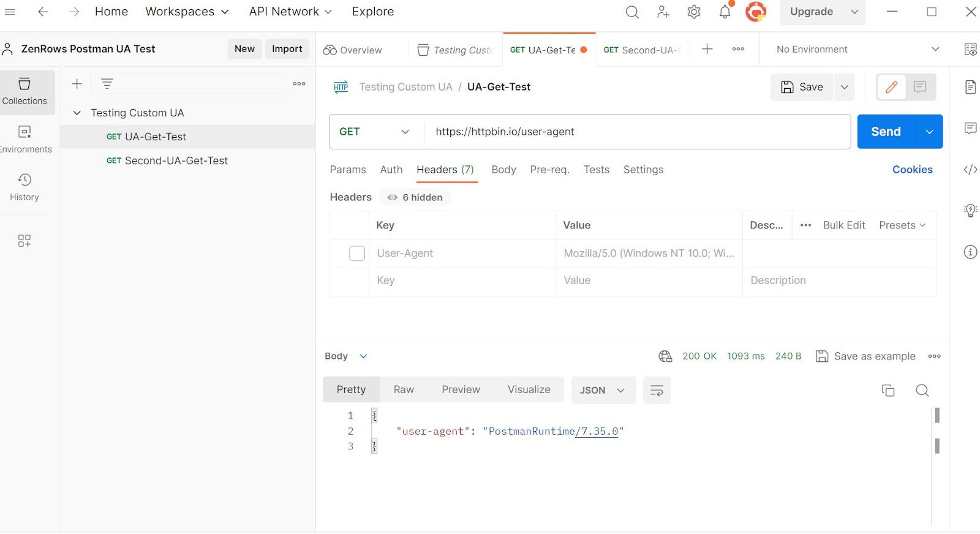Open collections options three-dot menu

coord(299,84)
